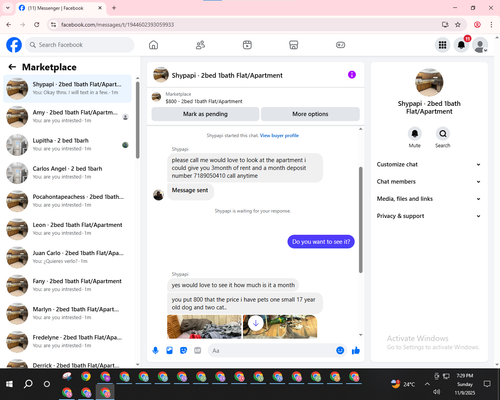Open the Reels video icon in navigation

click(x=247, y=45)
